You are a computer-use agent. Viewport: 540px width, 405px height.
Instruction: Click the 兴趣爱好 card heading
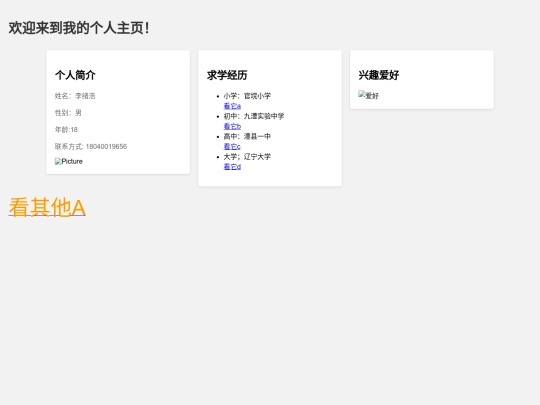pos(379,75)
